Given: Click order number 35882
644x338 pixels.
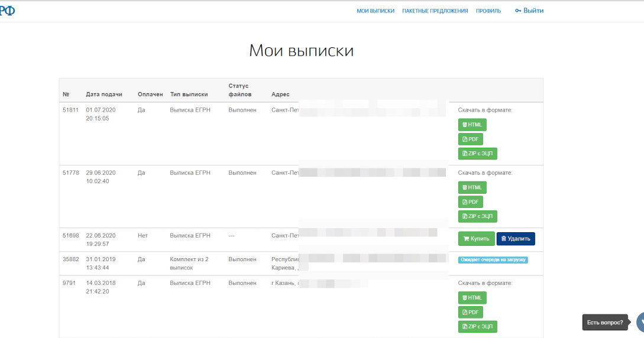Looking at the screenshot, I should pyautogui.click(x=70, y=259).
